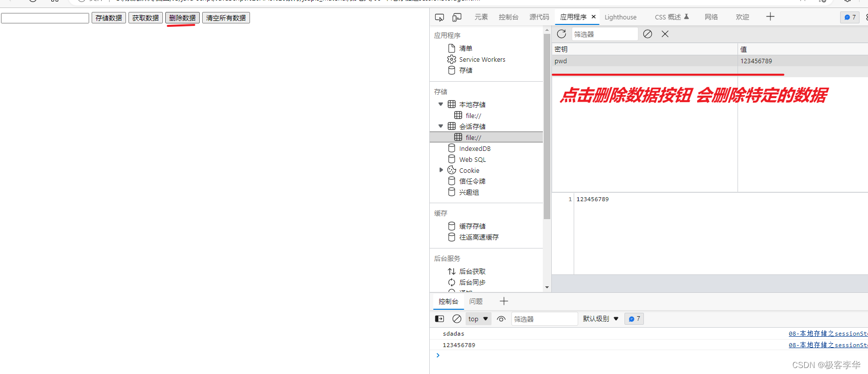Select the 123456789 value cell
This screenshot has width=868, height=374.
click(803, 61)
